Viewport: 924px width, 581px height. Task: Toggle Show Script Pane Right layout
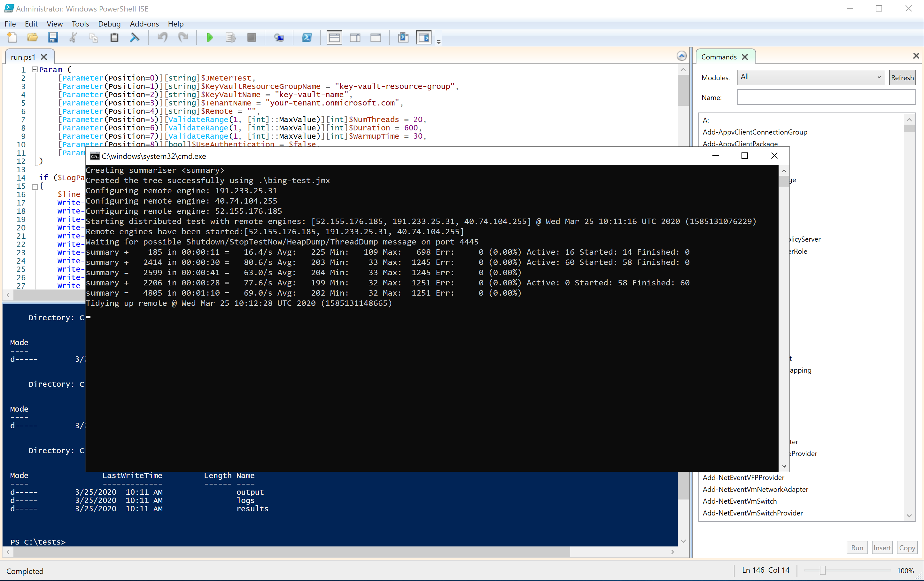point(355,38)
